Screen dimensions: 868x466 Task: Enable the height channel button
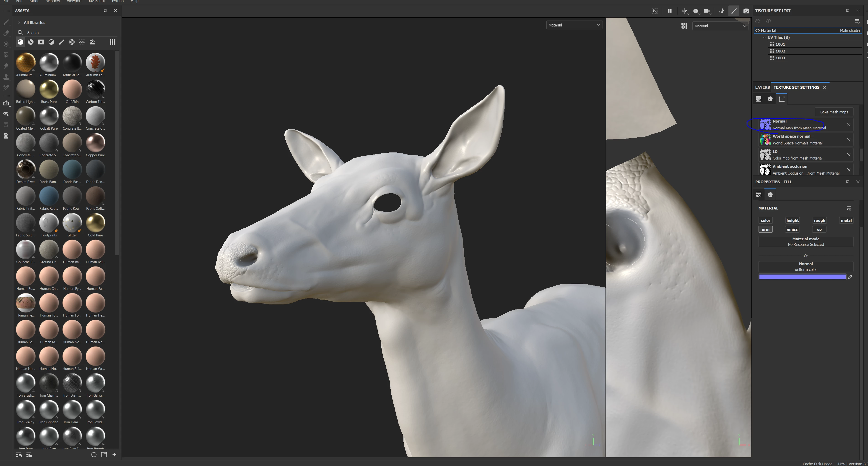(792, 220)
